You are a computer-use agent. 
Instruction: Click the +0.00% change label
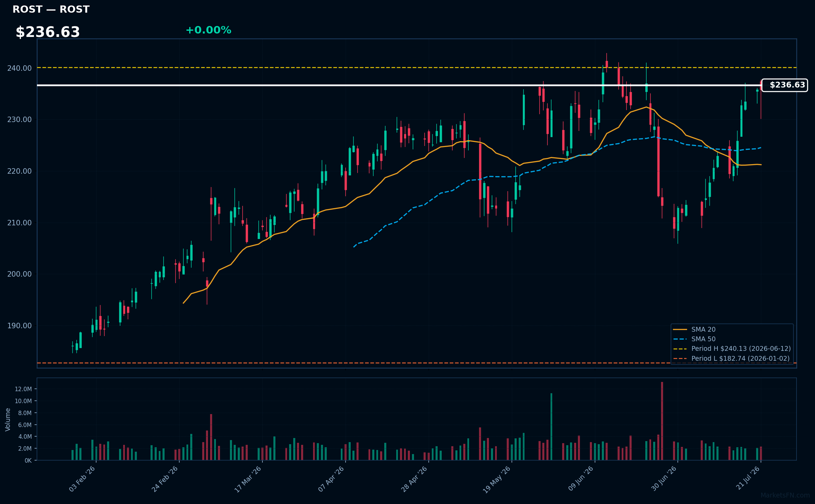click(x=208, y=30)
